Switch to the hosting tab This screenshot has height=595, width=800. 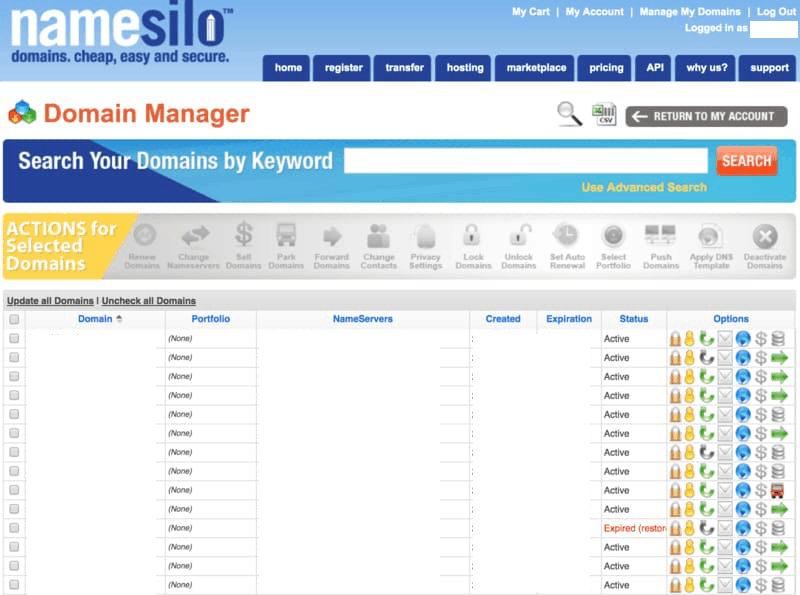[x=464, y=68]
